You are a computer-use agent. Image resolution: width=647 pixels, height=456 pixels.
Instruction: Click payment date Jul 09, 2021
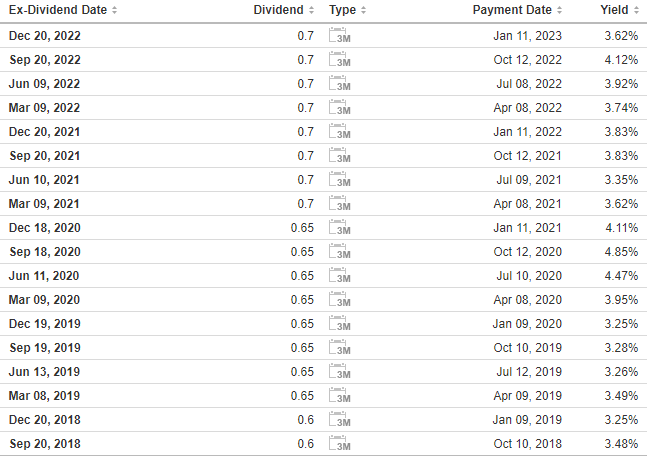point(529,180)
